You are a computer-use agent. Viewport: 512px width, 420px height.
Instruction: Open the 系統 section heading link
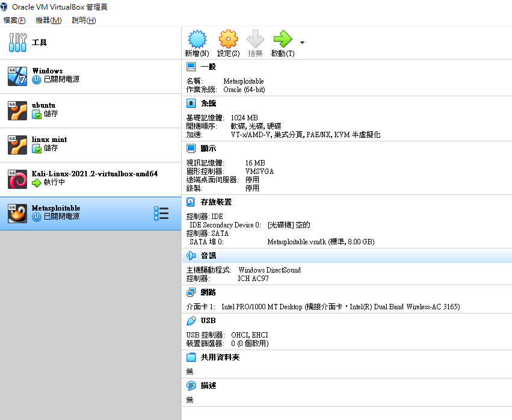coord(208,103)
